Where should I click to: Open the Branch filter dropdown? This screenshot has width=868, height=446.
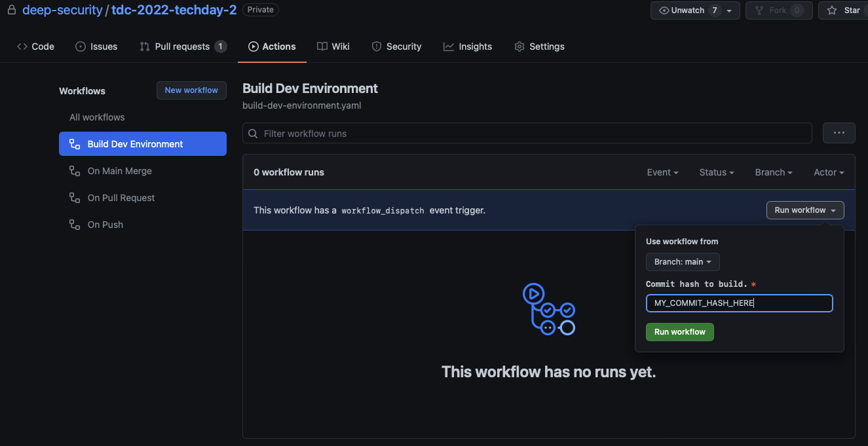coord(774,172)
